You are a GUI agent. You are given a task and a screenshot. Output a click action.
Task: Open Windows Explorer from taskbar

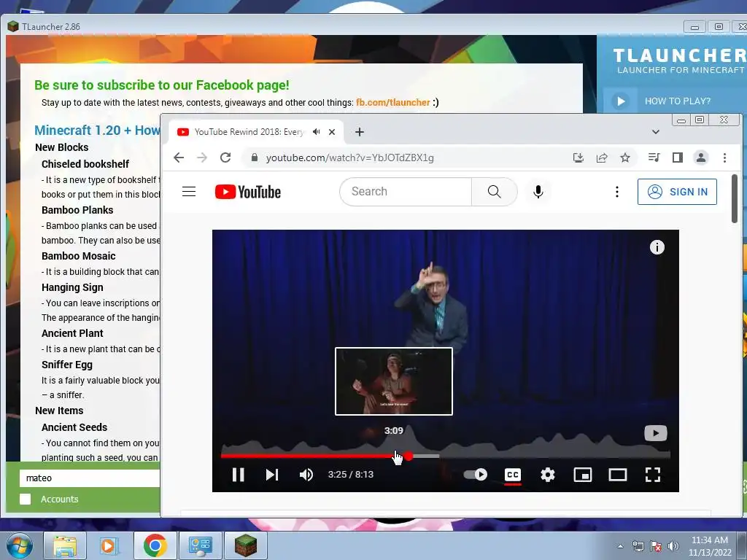(65, 545)
